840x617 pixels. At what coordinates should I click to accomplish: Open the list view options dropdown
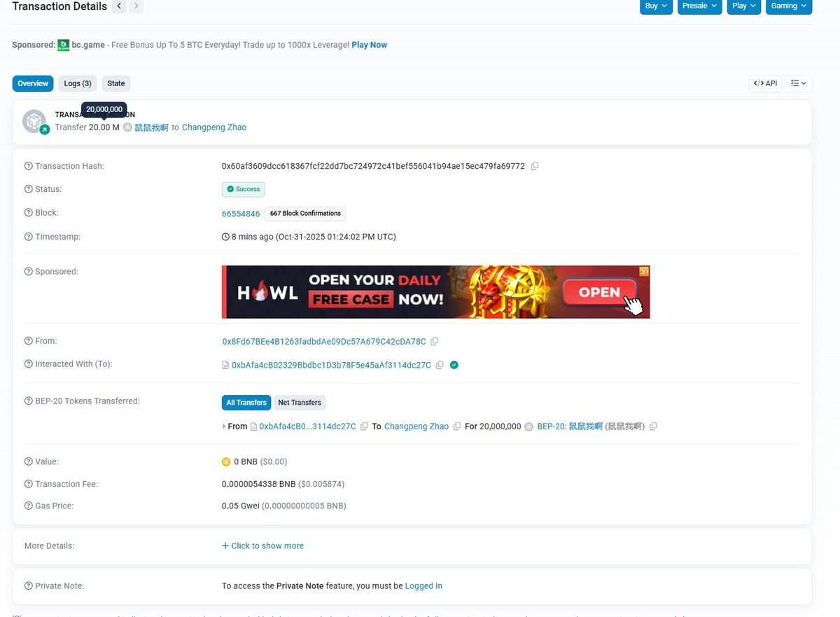798,83
